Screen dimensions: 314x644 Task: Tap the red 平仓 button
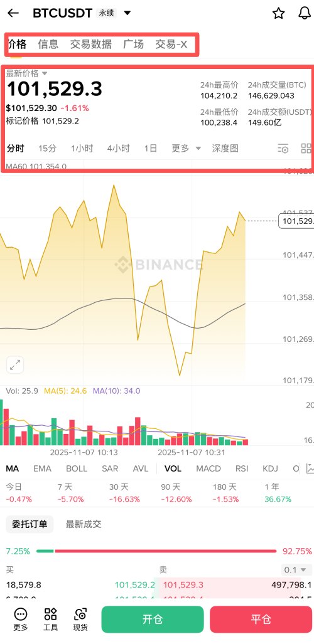coord(261,620)
